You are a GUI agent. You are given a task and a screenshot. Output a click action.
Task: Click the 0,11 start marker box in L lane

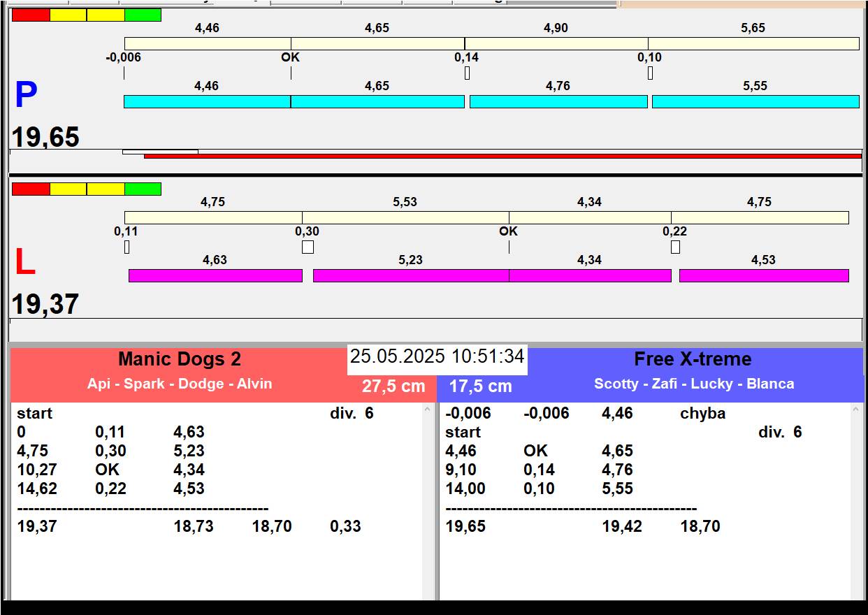[x=126, y=247]
